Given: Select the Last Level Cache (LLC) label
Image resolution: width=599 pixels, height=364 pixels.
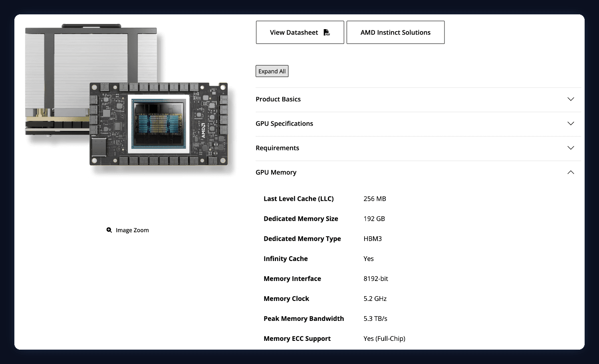Looking at the screenshot, I should 299,198.
